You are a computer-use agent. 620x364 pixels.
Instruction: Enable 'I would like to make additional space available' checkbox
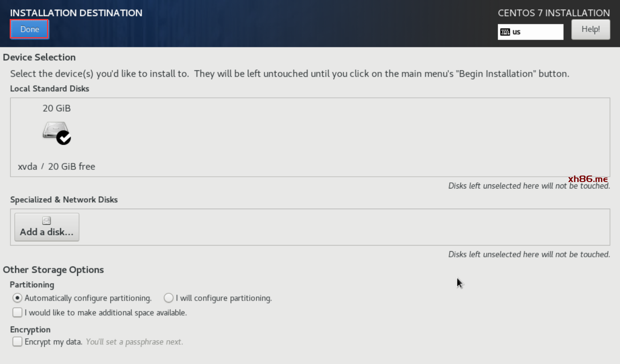point(17,313)
